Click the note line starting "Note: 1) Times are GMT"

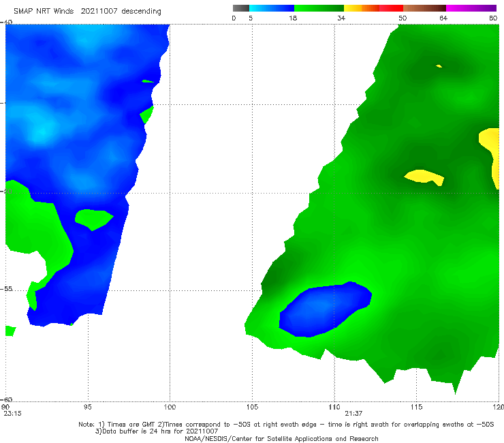click(x=286, y=425)
